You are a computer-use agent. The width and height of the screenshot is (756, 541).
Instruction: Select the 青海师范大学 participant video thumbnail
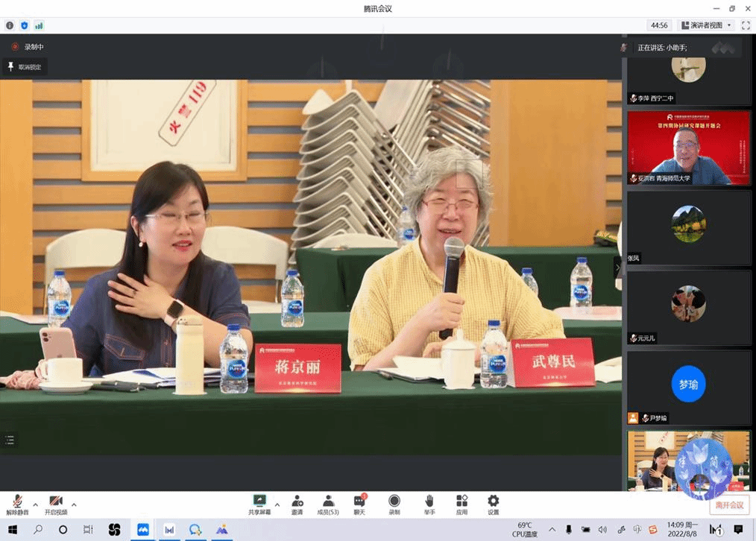tap(688, 148)
